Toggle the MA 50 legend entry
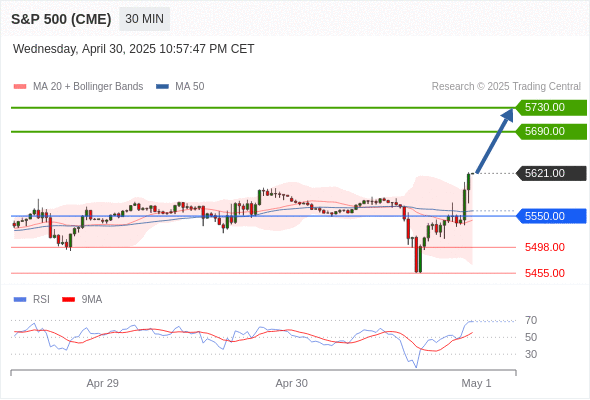 [x=180, y=87]
